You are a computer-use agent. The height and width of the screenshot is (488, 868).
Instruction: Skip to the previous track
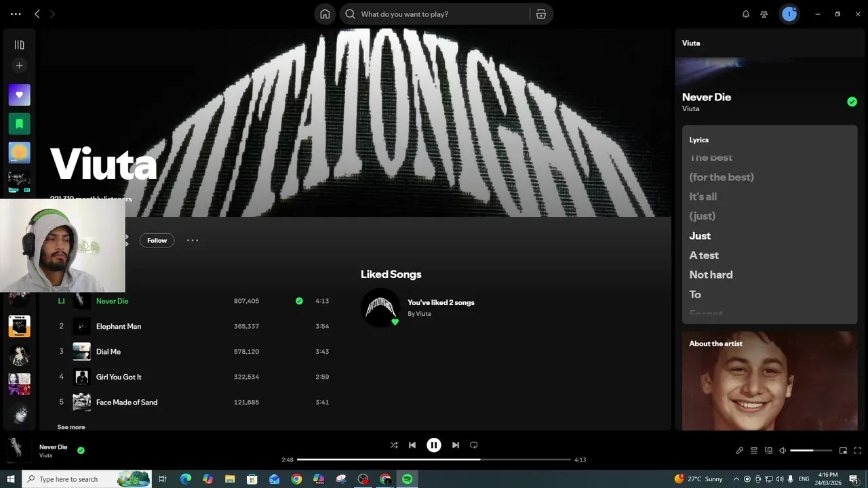[x=412, y=445]
